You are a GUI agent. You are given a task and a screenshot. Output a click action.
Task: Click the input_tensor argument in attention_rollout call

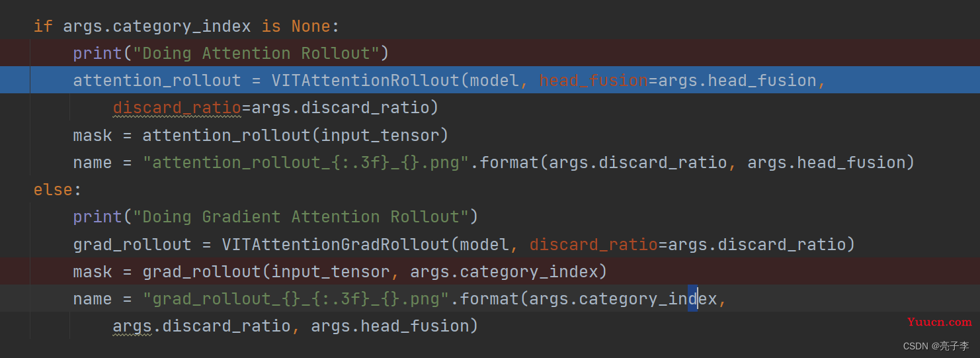(x=380, y=136)
